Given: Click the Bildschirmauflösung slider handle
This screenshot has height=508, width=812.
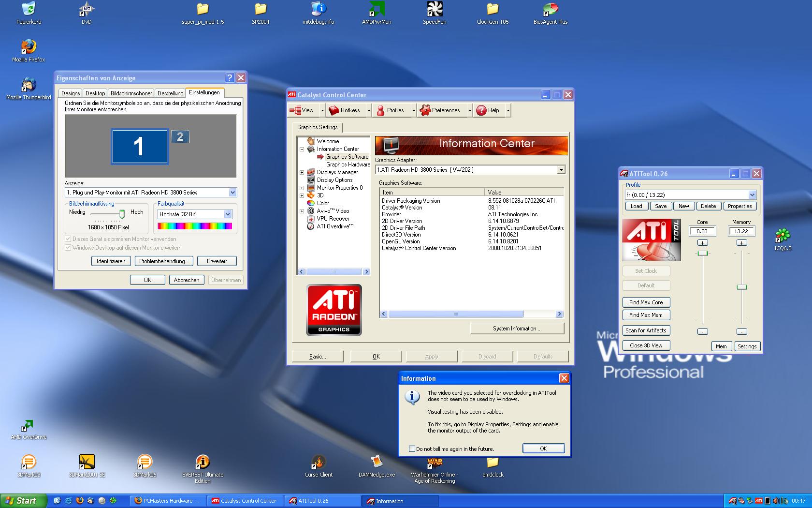Looking at the screenshot, I should pos(122,214).
